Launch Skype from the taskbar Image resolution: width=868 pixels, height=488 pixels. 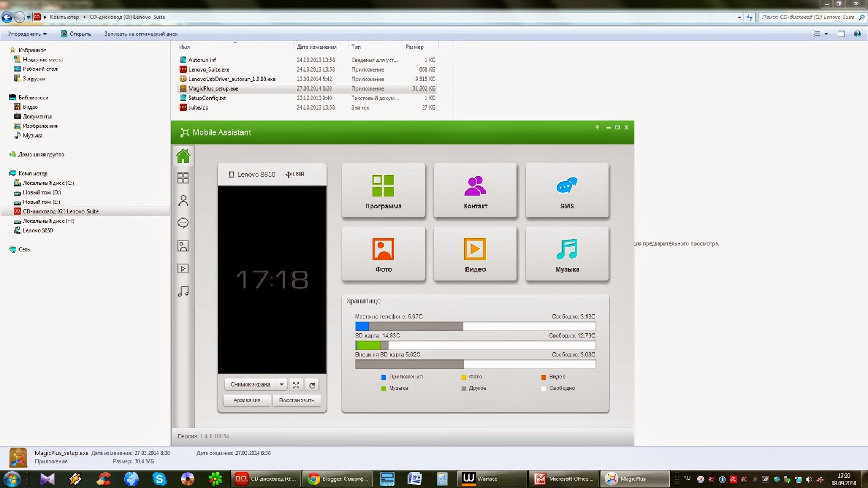coord(159,479)
